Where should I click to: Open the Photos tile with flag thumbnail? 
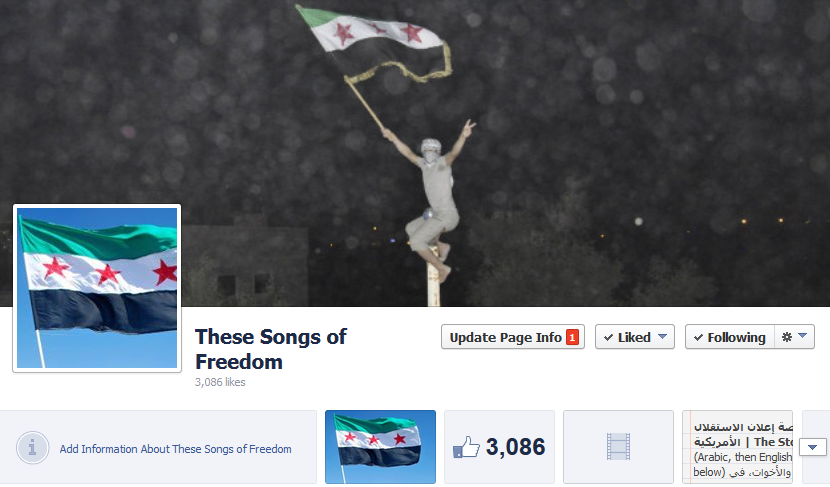tap(380, 447)
